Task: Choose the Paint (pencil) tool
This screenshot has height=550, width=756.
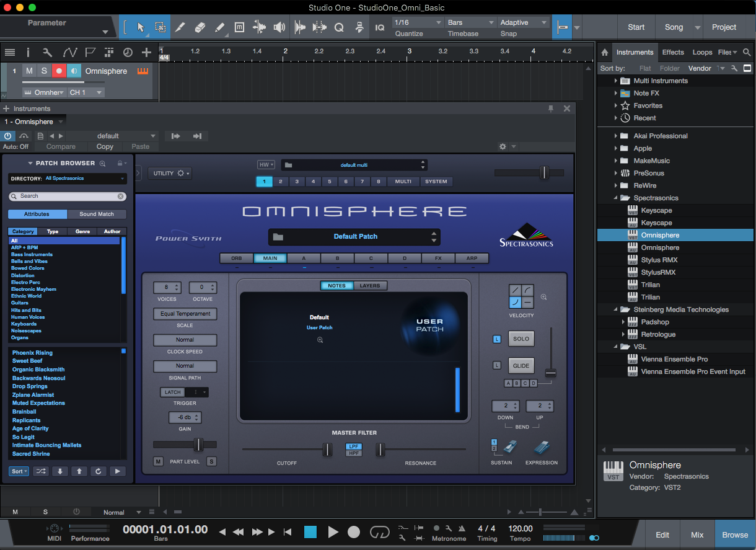Action: (x=219, y=27)
